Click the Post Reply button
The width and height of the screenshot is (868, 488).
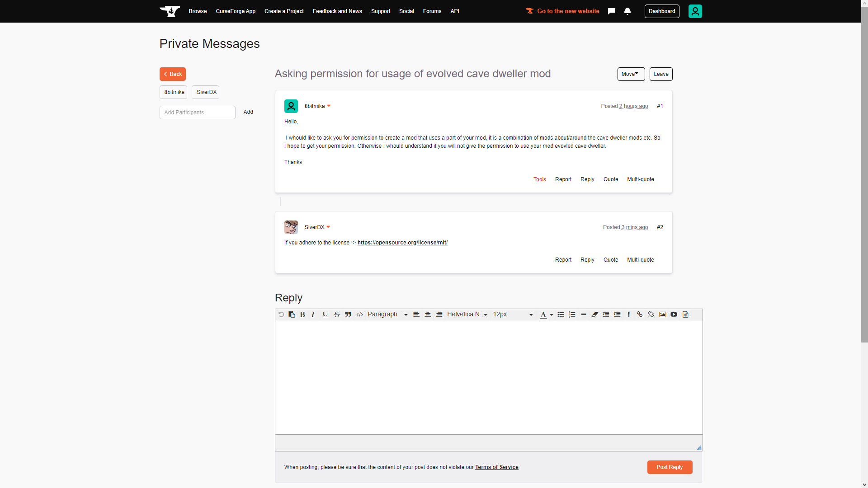(670, 467)
